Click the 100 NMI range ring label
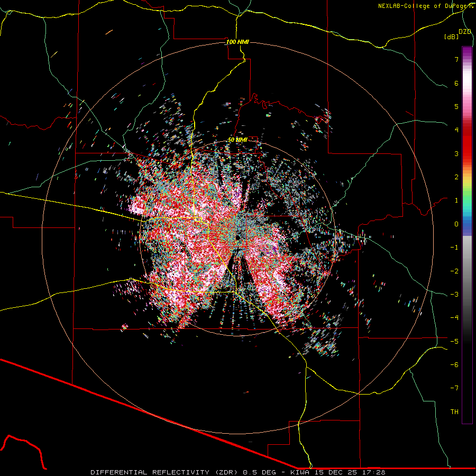 (237, 42)
